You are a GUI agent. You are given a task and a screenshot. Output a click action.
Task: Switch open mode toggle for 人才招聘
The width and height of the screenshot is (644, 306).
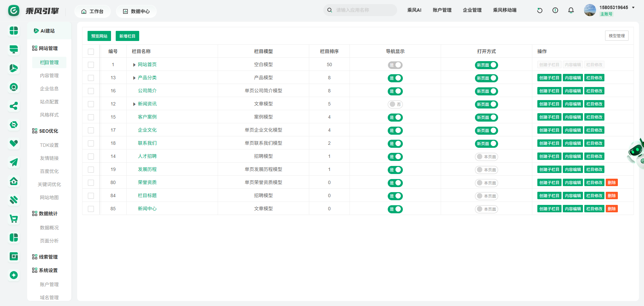[486, 157]
